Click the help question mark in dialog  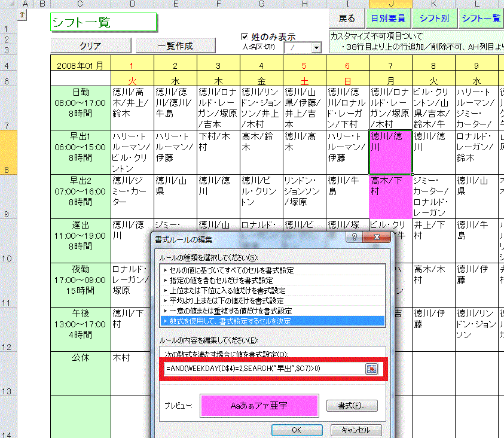[x=355, y=238]
